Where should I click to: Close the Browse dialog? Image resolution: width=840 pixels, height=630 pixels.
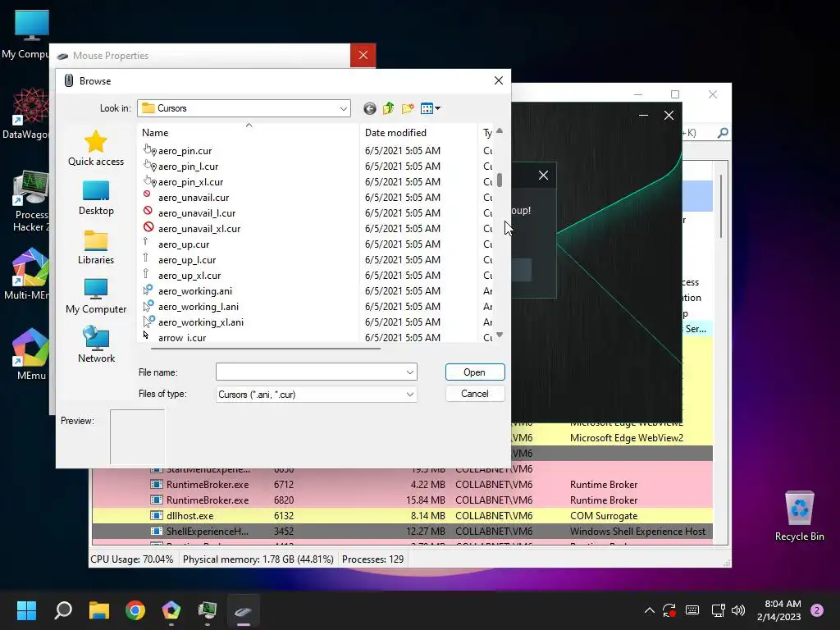click(498, 81)
